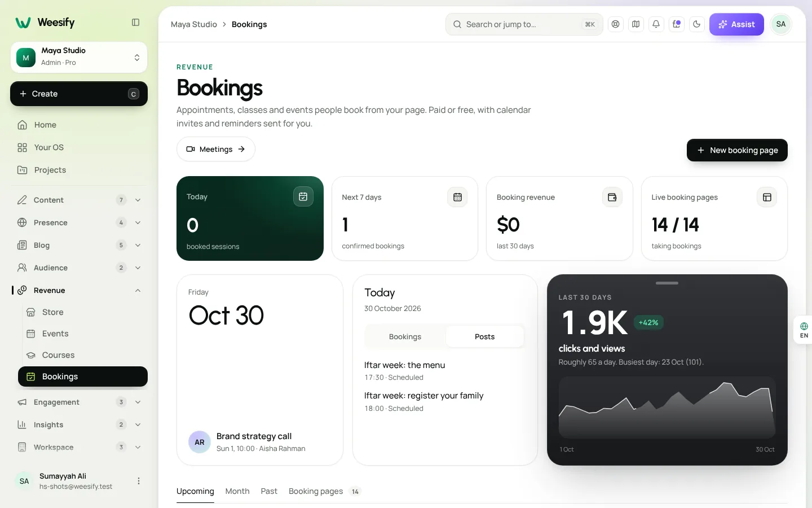
Task: Click the drag handle on the analytics card
Action: pyautogui.click(x=667, y=283)
